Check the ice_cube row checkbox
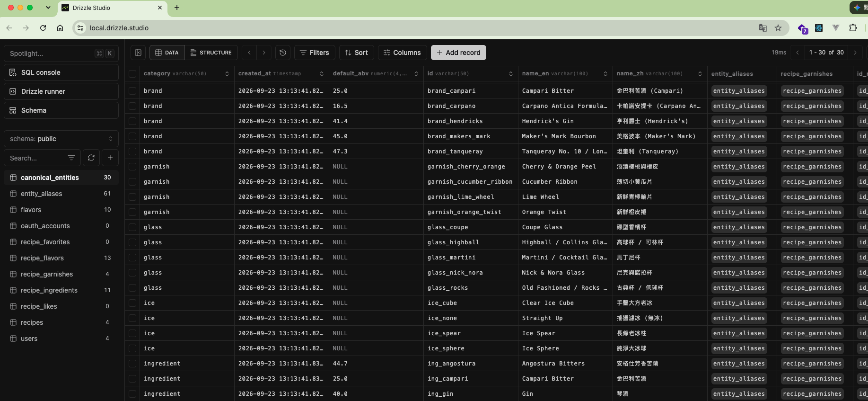868x401 pixels. 132,303
